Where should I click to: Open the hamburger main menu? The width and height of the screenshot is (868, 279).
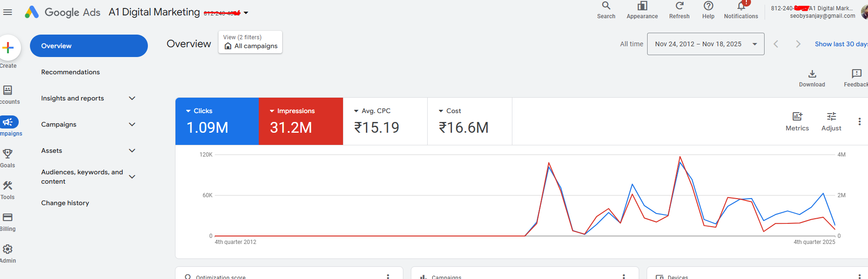pos(7,12)
